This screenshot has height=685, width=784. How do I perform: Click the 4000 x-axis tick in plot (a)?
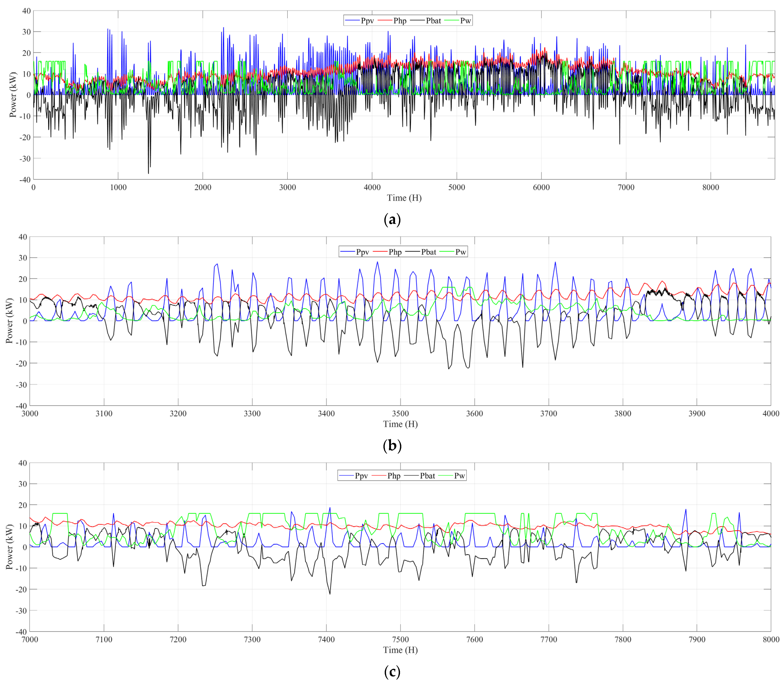(372, 187)
